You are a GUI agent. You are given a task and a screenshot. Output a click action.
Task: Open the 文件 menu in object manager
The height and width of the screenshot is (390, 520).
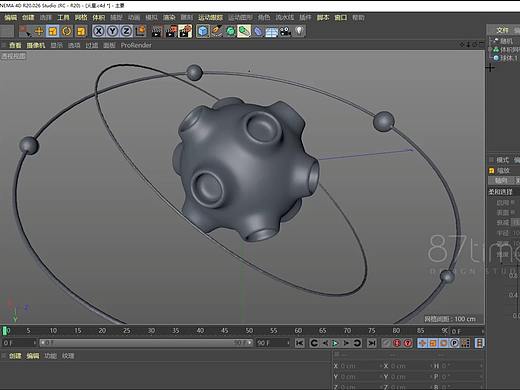[x=502, y=30]
